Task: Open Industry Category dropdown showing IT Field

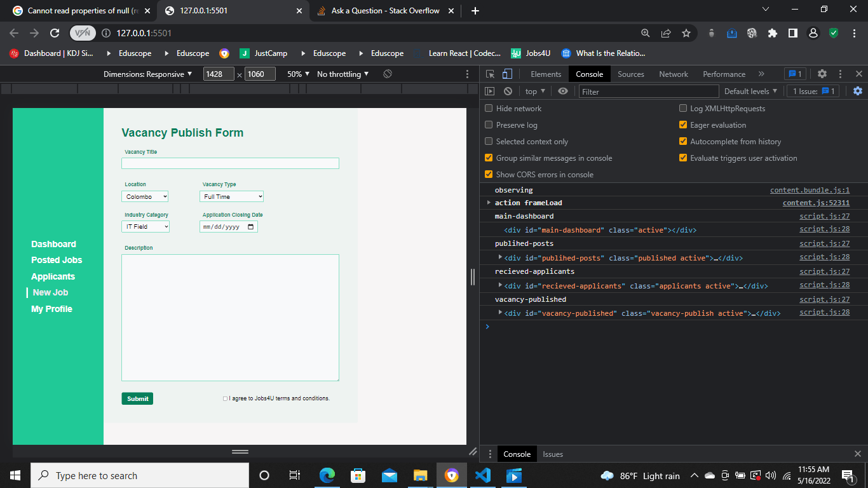Action: click(146, 227)
